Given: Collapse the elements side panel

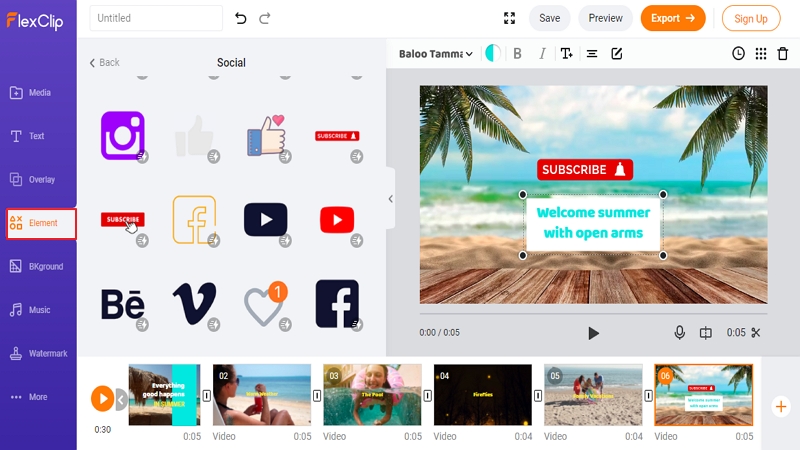Looking at the screenshot, I should 390,198.
